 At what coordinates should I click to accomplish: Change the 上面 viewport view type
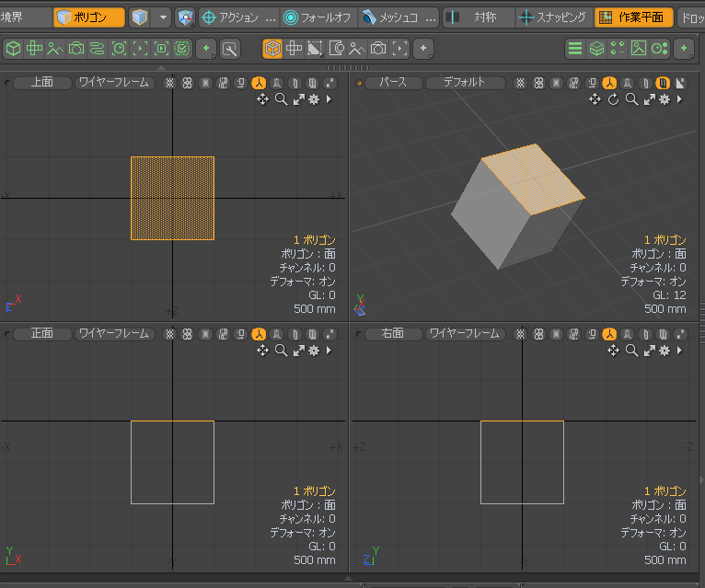point(41,83)
